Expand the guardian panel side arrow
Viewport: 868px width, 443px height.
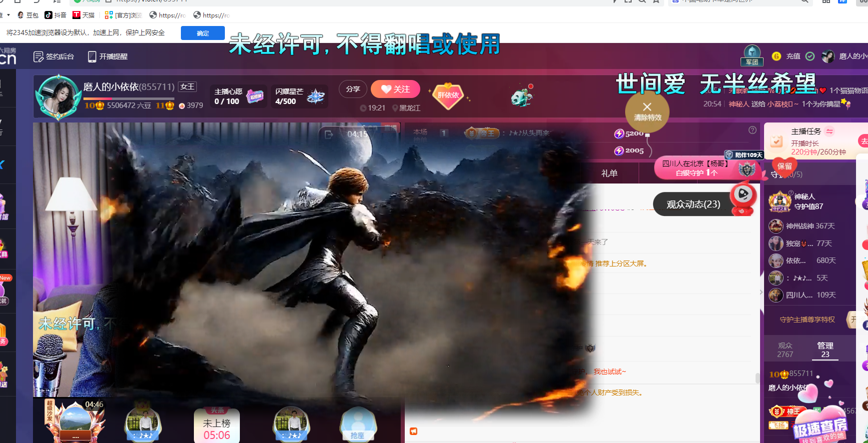coord(761,292)
